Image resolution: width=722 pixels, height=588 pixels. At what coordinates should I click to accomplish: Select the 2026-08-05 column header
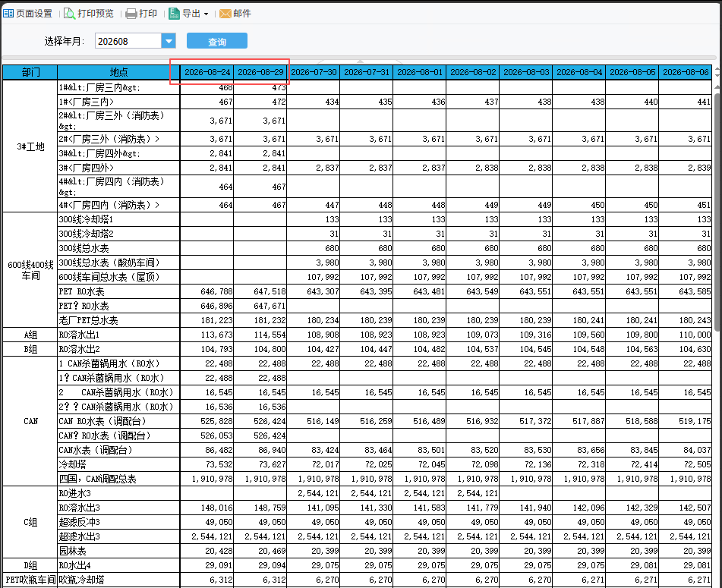pos(632,72)
